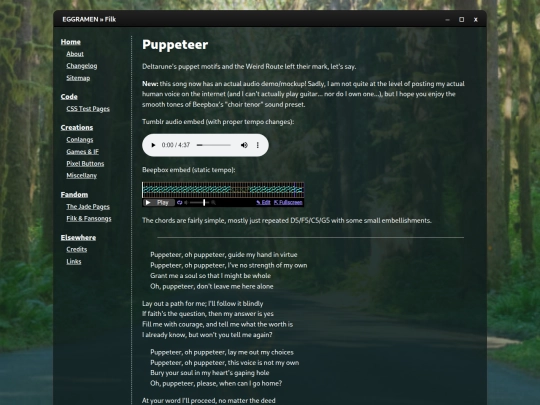Open Beepbox Fullscreen link

pyautogui.click(x=288, y=202)
